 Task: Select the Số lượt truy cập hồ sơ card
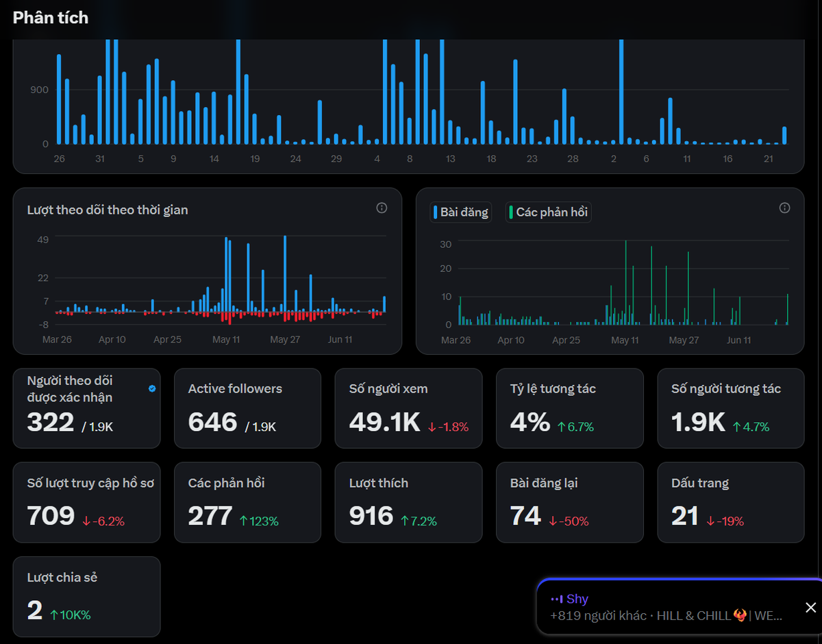tap(86, 502)
